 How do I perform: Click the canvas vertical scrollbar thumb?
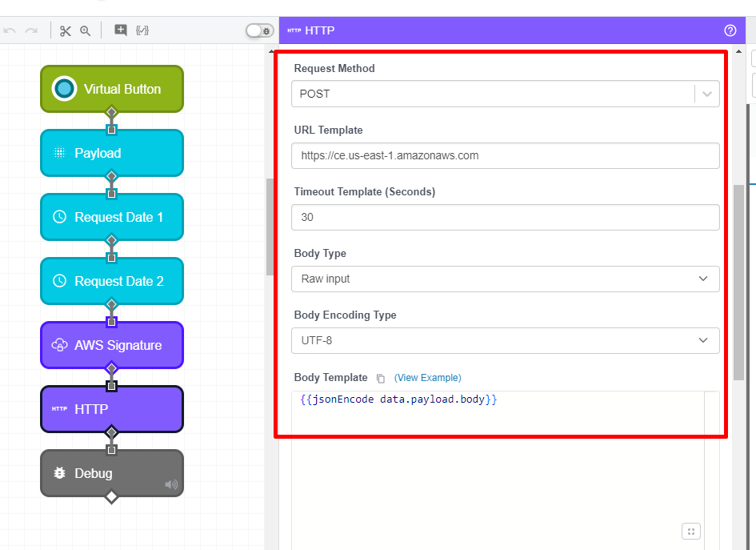270,227
